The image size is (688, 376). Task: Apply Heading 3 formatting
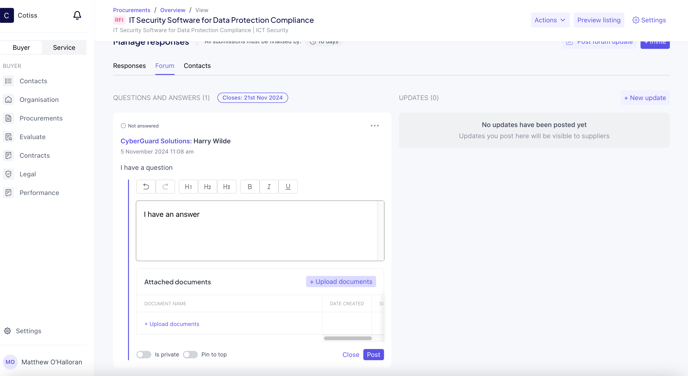click(226, 186)
